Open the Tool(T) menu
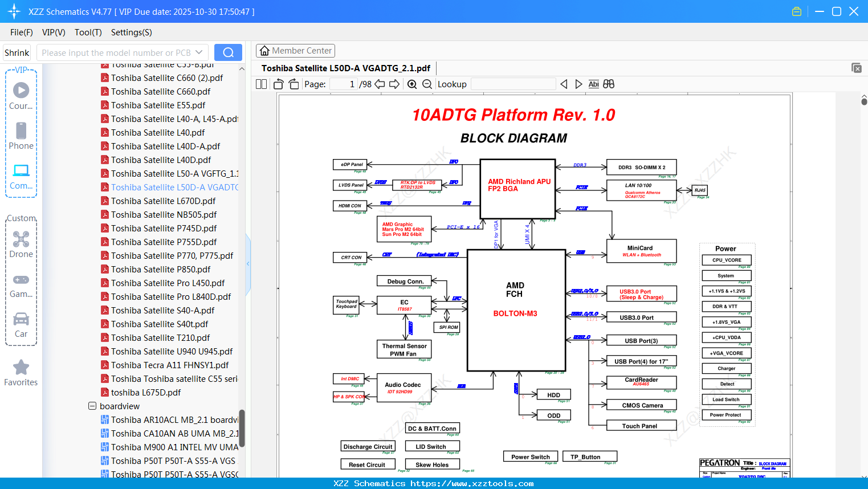 click(x=88, y=32)
